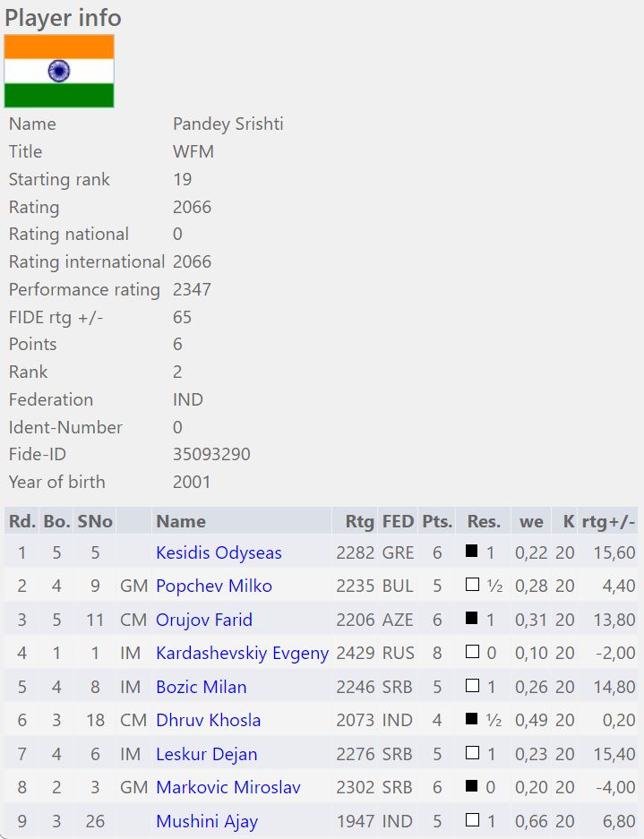
Task: Select the Mushini Ajay link
Action: coord(206,822)
